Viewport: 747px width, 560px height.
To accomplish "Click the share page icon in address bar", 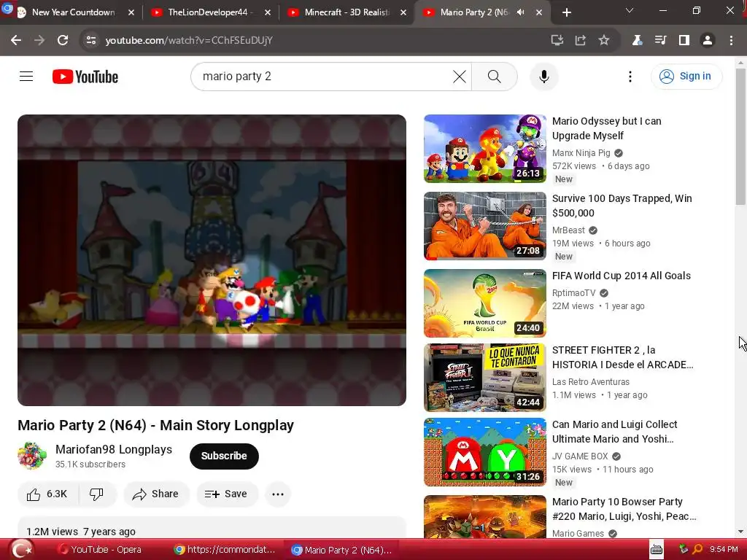I will tap(580, 41).
